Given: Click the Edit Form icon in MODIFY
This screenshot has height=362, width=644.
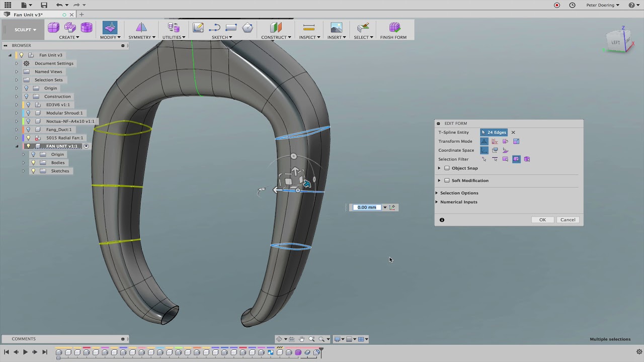Looking at the screenshot, I should [x=110, y=28].
